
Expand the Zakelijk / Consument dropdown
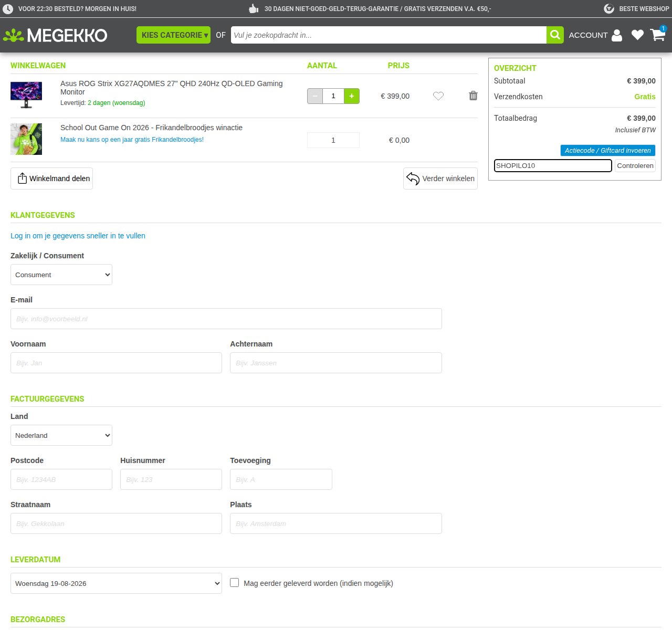[61, 275]
